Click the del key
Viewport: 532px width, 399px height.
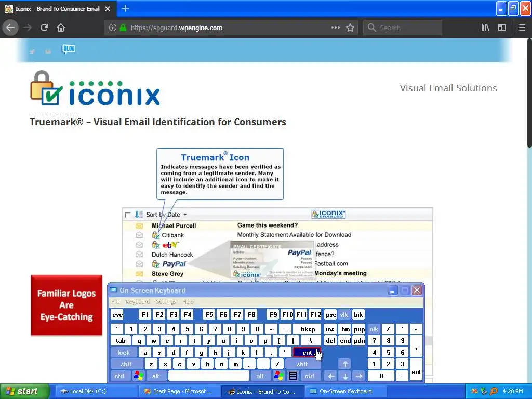pos(330,341)
